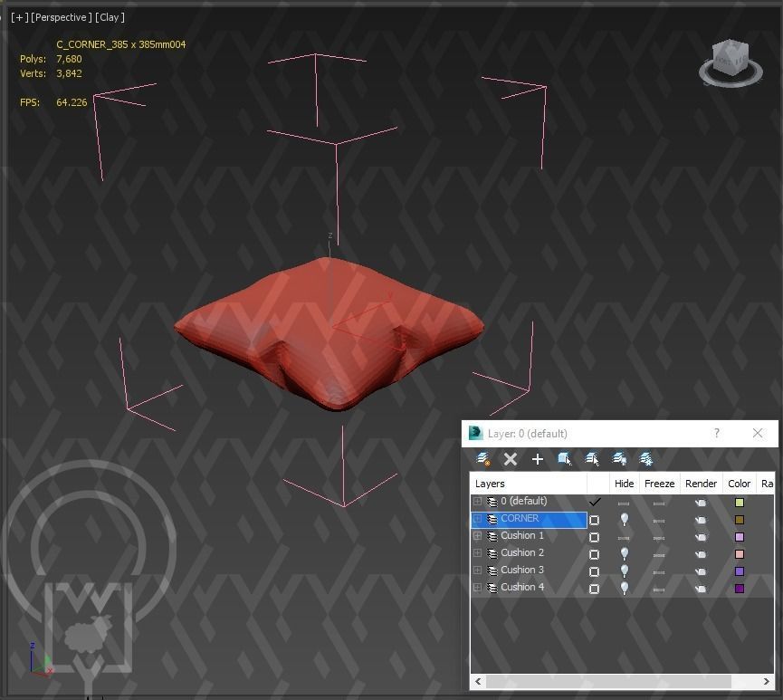
Task: Toggle render teapot for Cushion 4 layer
Action: [x=701, y=589]
